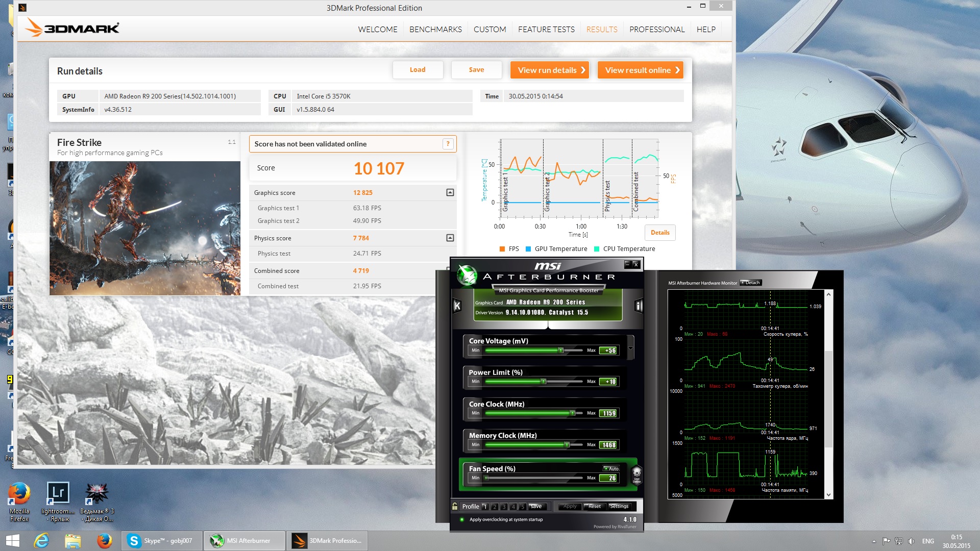Open the HELP tab
Image resolution: width=980 pixels, height=551 pixels.
click(x=706, y=30)
